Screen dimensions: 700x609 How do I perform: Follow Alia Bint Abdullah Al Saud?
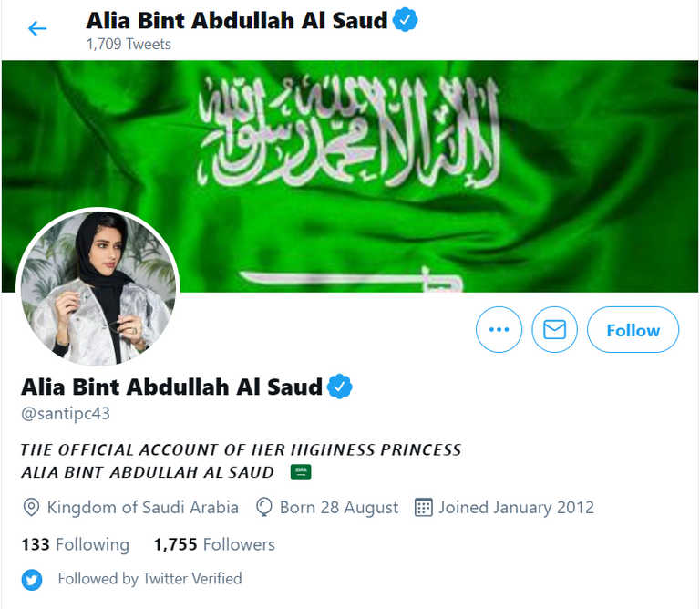[x=633, y=329]
